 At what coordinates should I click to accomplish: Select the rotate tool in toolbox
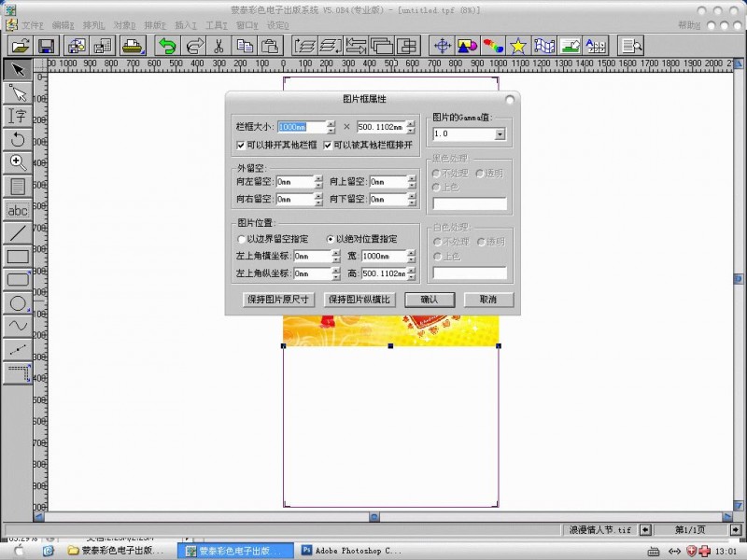(17, 139)
